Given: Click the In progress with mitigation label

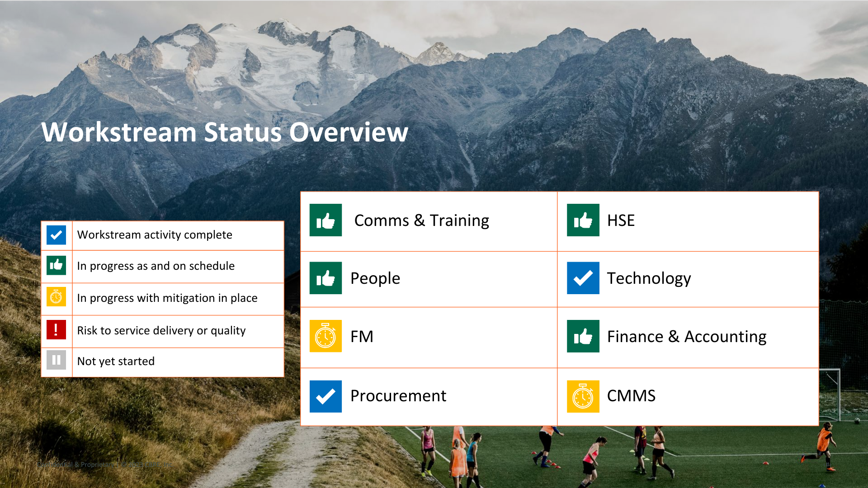Looking at the screenshot, I should [167, 298].
